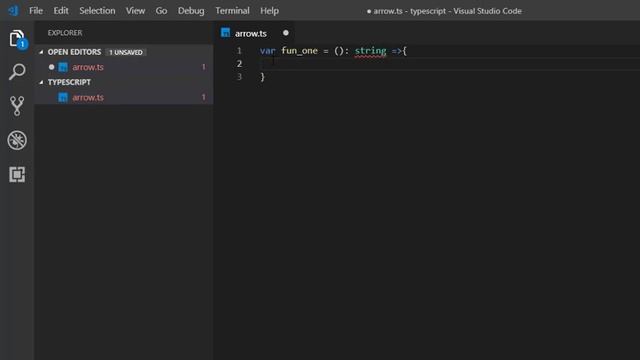Open the Source Control view icon
This screenshot has height=360, width=640.
17,106
